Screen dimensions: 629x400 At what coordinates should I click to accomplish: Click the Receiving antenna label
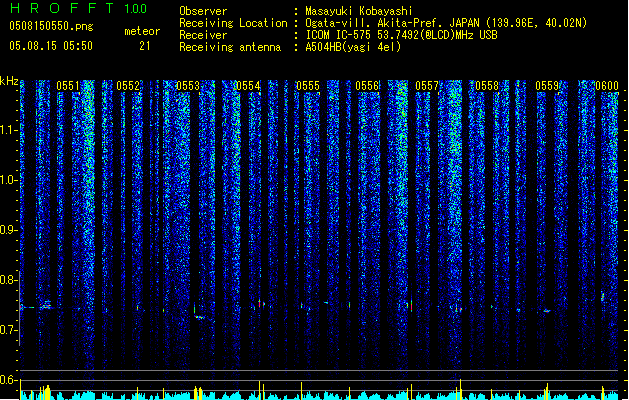pos(230,47)
